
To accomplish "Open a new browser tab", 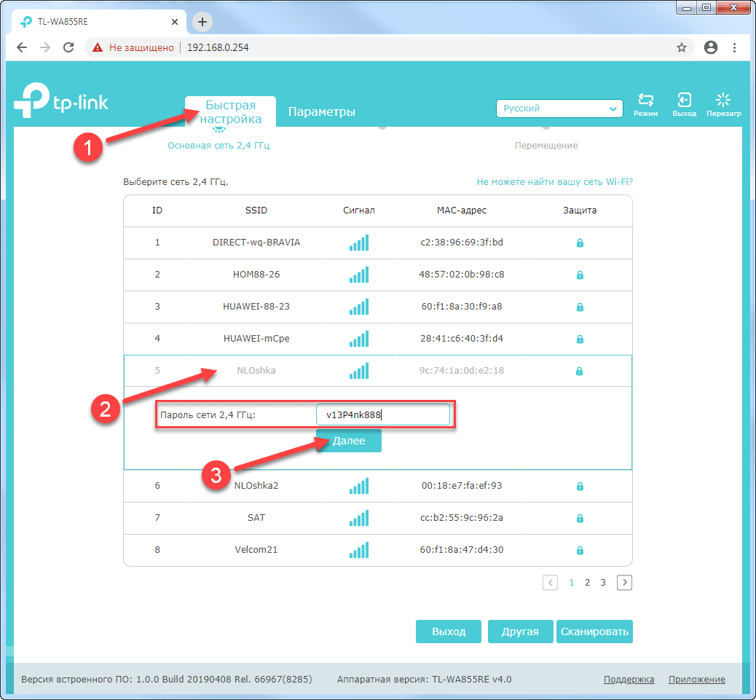I will point(202,21).
